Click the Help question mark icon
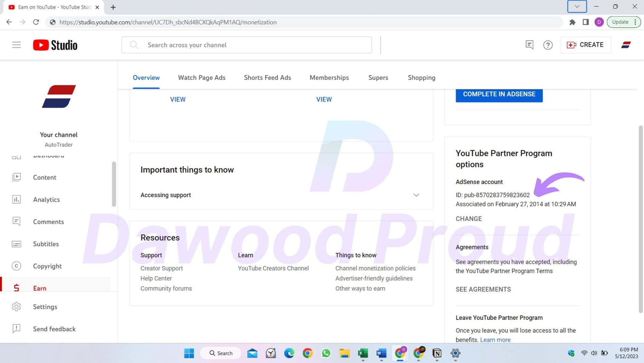 [548, 45]
